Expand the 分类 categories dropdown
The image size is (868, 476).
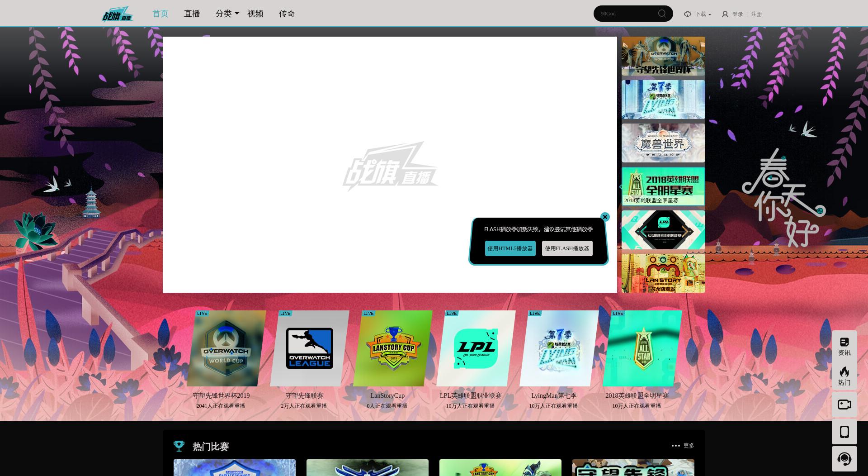[x=227, y=14]
